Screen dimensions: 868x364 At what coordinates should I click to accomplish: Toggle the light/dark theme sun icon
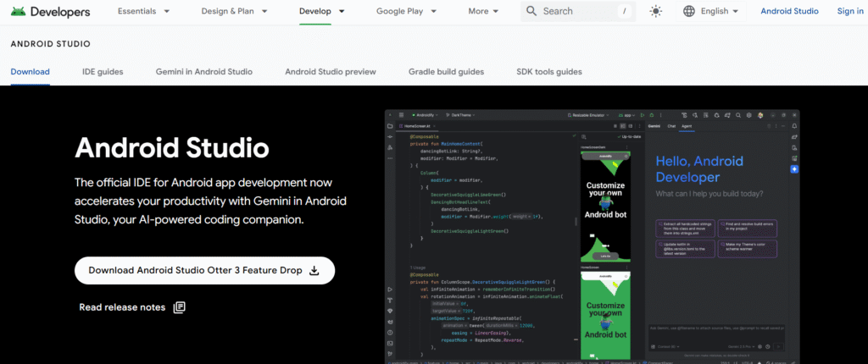(655, 11)
